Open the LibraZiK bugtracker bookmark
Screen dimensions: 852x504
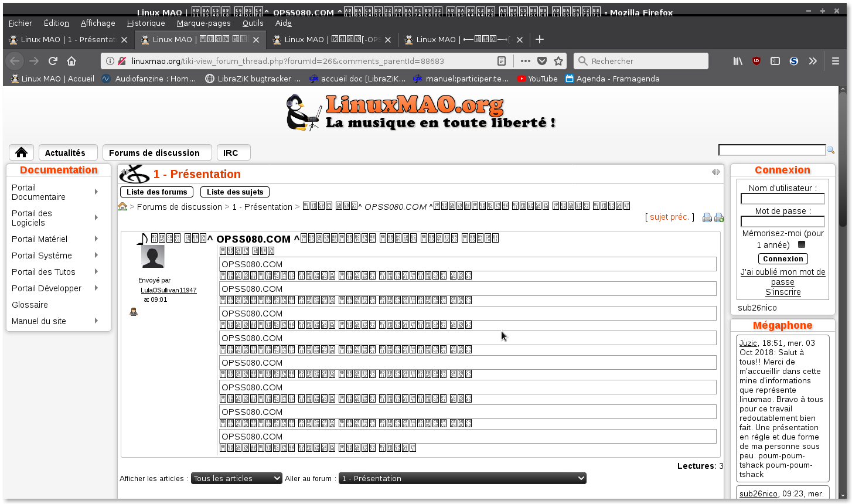[253, 79]
